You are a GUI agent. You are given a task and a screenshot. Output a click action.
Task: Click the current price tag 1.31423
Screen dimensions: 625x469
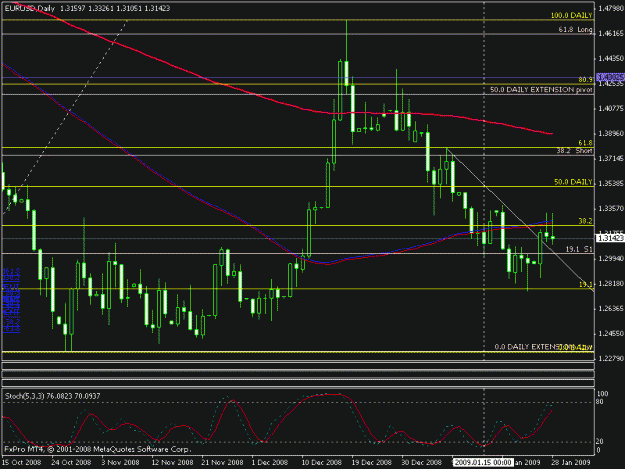pos(610,238)
